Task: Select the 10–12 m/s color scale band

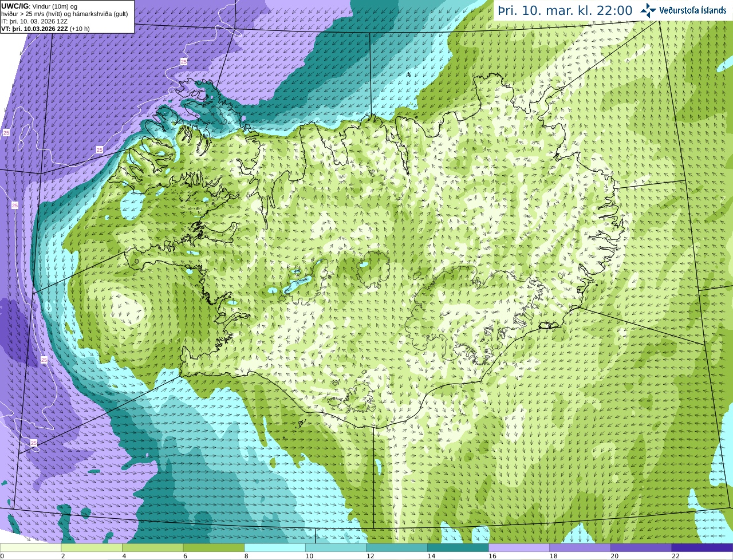Action: click(x=336, y=548)
